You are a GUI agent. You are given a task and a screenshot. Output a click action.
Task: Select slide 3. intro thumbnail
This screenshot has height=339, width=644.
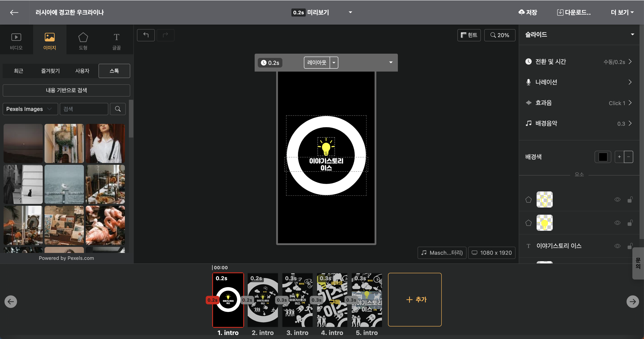(x=298, y=300)
